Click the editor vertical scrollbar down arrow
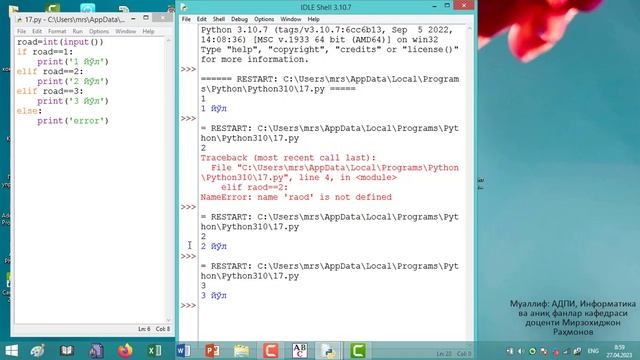This screenshot has width=640, height=360. click(169, 320)
